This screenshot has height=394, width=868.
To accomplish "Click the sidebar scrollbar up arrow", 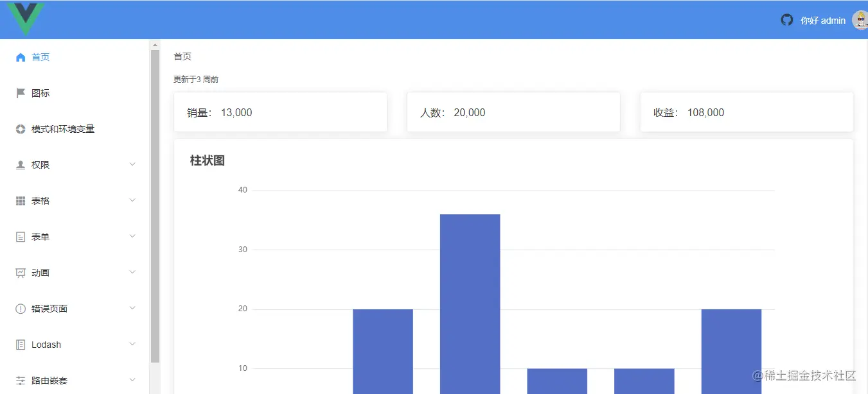I will [x=154, y=45].
